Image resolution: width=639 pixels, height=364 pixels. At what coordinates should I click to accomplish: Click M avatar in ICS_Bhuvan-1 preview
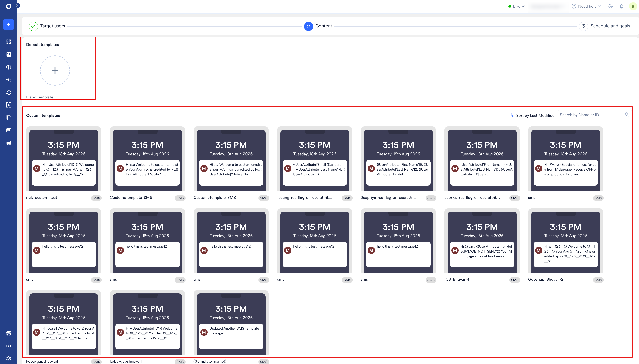(x=455, y=250)
